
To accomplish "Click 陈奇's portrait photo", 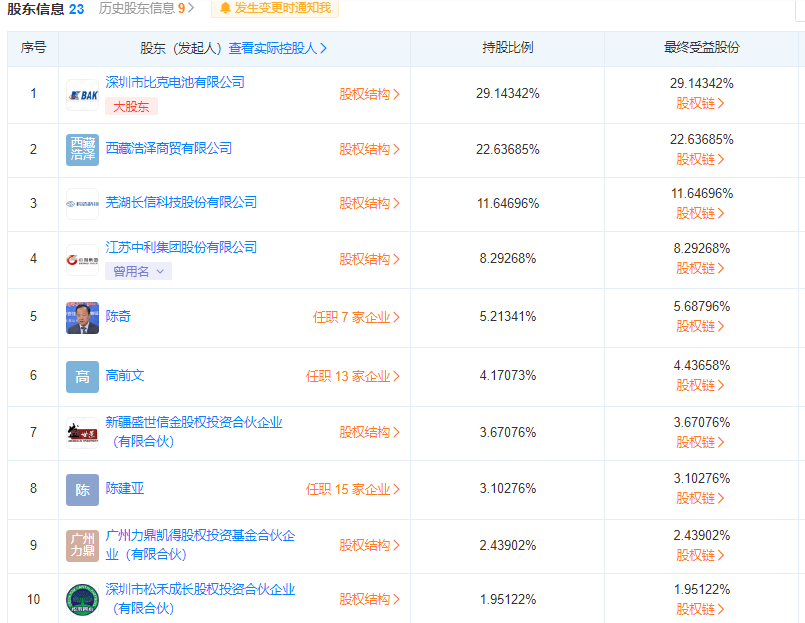I will pyautogui.click(x=82, y=318).
